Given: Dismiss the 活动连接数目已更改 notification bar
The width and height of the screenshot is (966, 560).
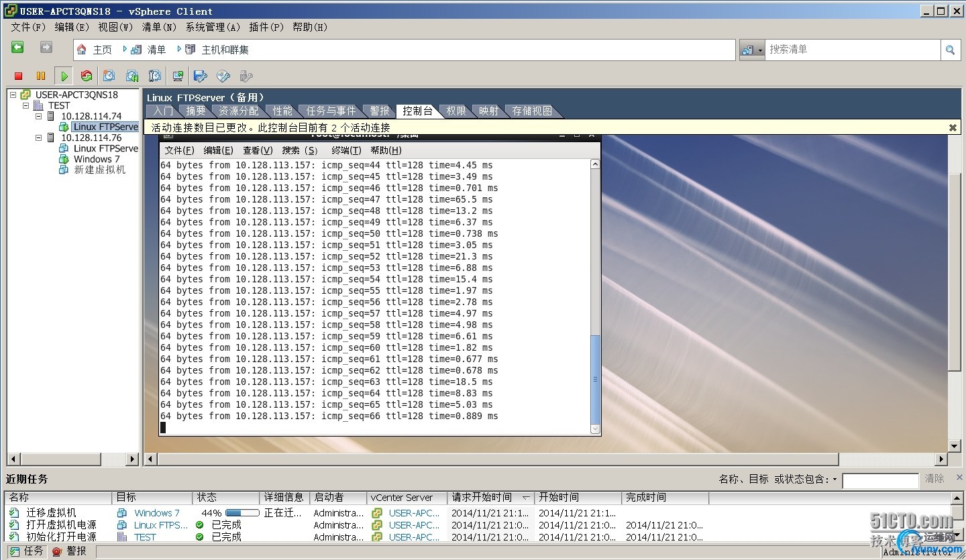Looking at the screenshot, I should tap(953, 127).
